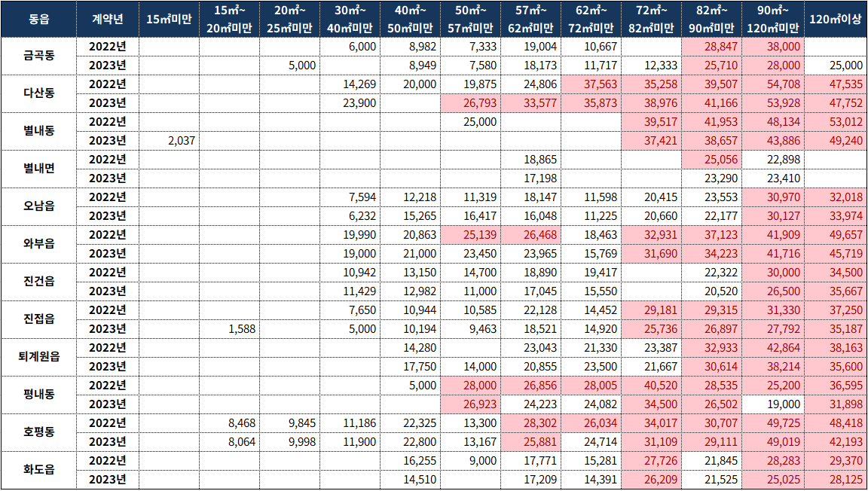Viewport: 868px width, 491px height.
Task: Select the highlighted 49,725 cell in 호평동
Action: (x=773, y=423)
